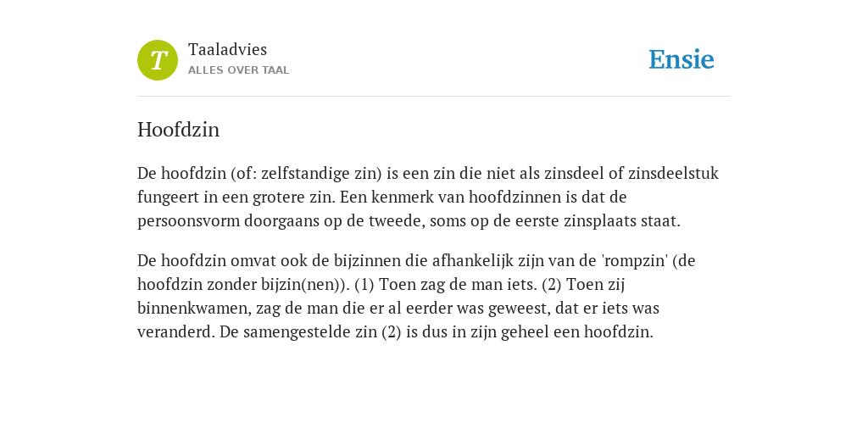This screenshot has height=434, width=868.
Task: Click the (1) marker before 'Toen zag'
Action: pyautogui.click(x=364, y=285)
